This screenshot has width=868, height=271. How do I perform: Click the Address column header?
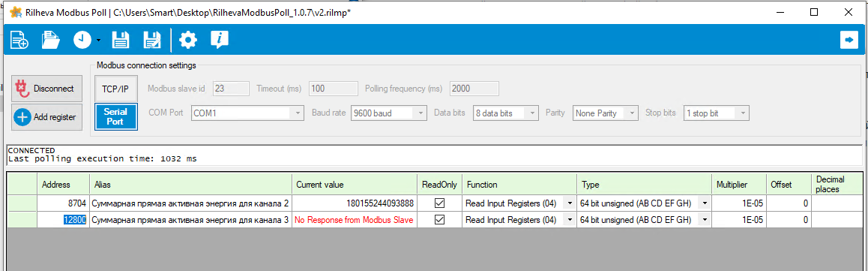(x=63, y=184)
